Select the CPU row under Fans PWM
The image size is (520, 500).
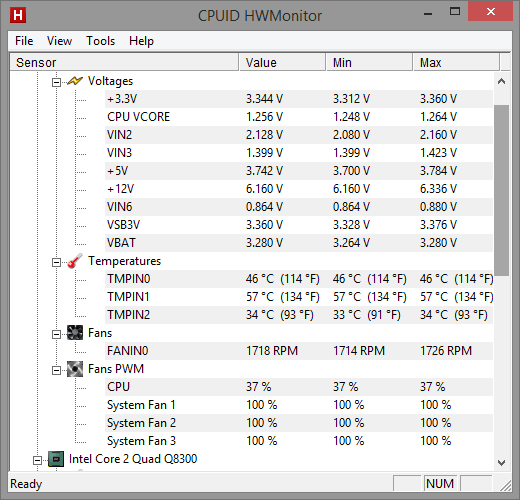299,387
